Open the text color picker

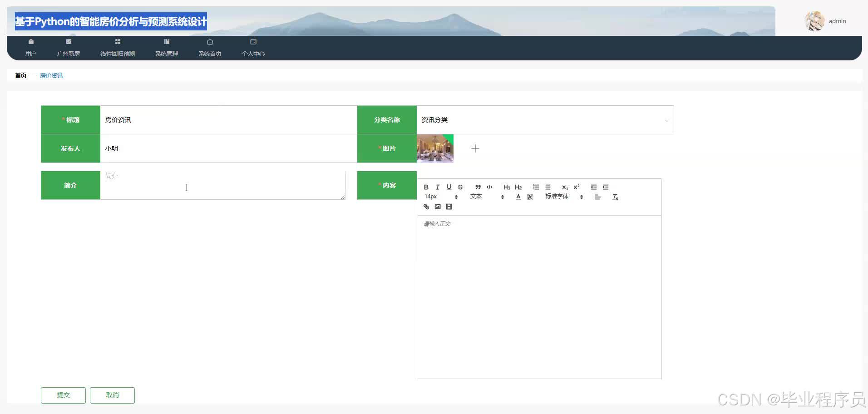[518, 197]
